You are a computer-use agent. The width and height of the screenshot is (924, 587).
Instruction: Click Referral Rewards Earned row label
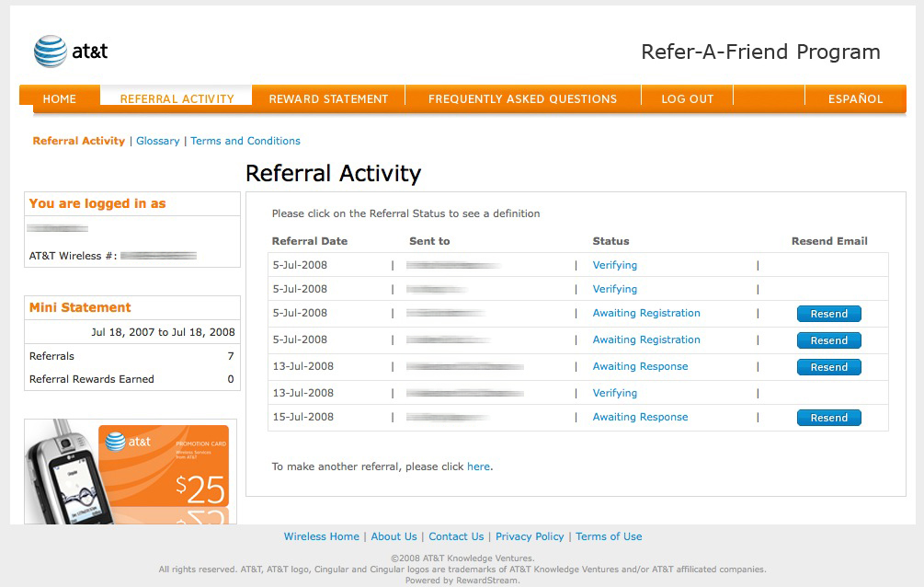(x=91, y=379)
